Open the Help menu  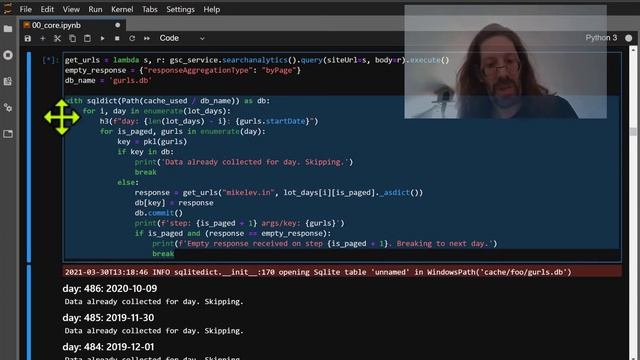click(211, 9)
